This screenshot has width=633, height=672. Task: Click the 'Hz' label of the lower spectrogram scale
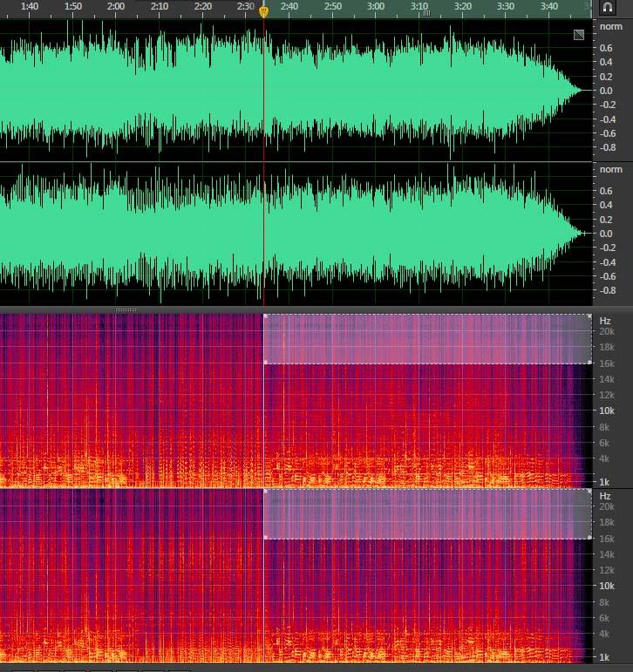(605, 496)
